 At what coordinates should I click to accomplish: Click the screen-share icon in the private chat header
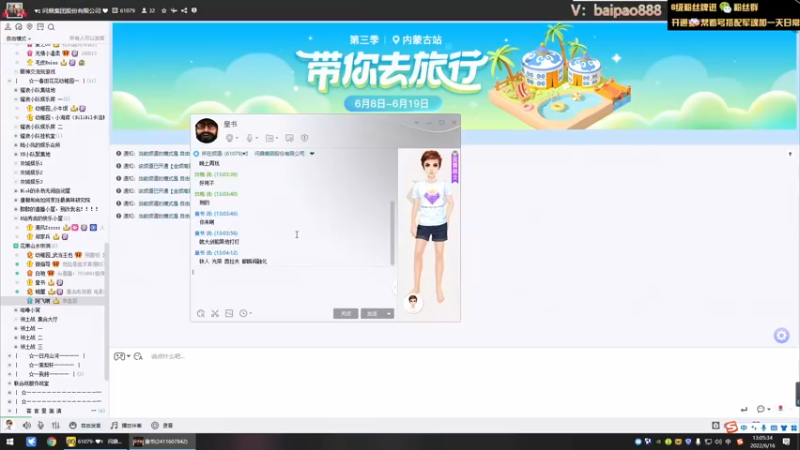[289, 138]
